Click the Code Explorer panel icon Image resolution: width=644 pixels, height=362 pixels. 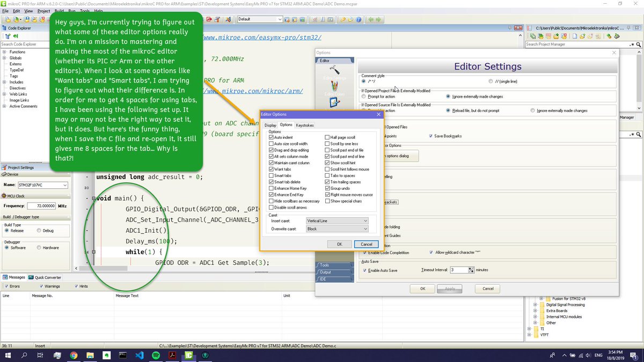click(4, 28)
